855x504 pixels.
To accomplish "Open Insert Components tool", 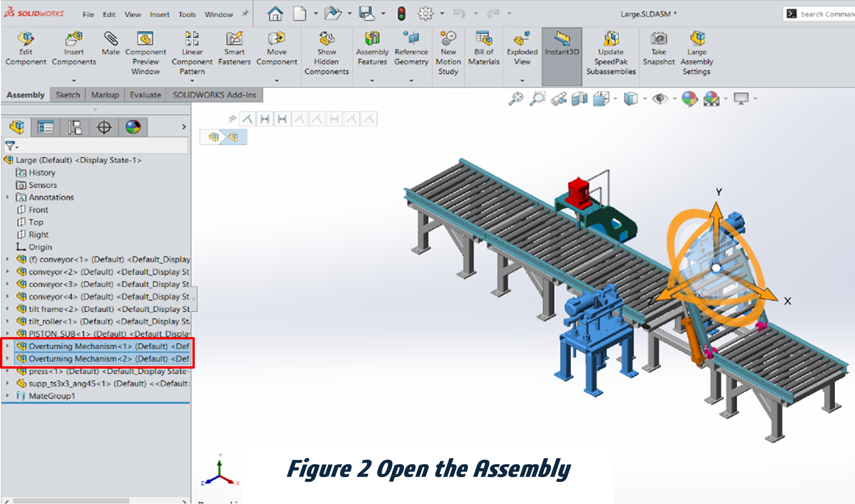I will [74, 39].
